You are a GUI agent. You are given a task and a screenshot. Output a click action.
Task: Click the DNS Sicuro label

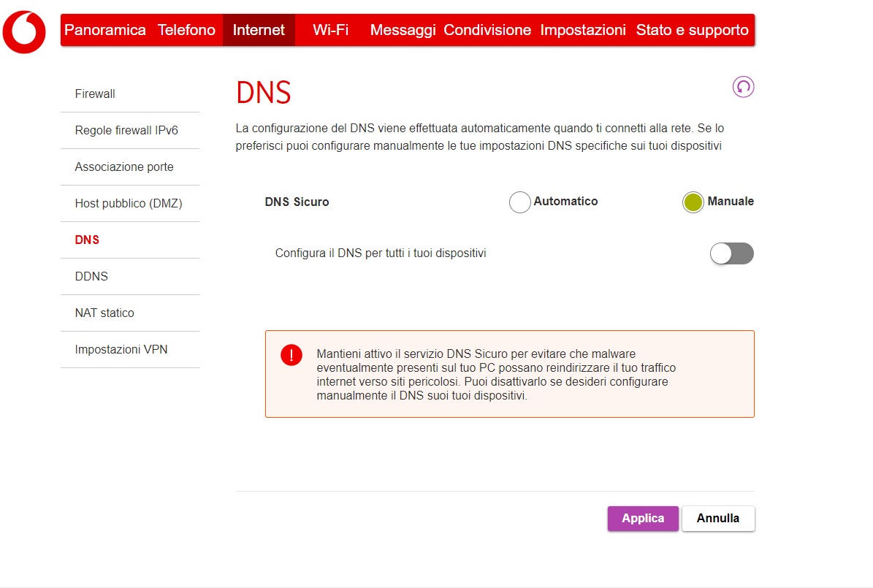297,202
